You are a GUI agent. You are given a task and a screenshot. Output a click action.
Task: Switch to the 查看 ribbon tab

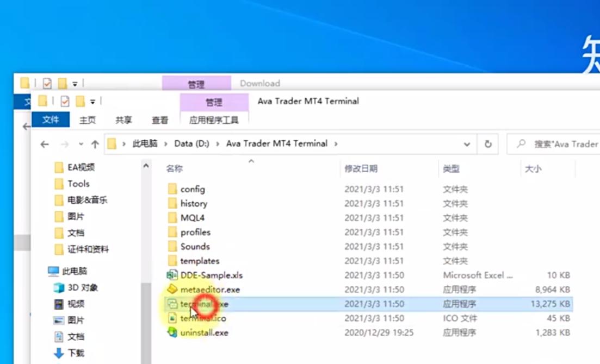[x=160, y=120]
